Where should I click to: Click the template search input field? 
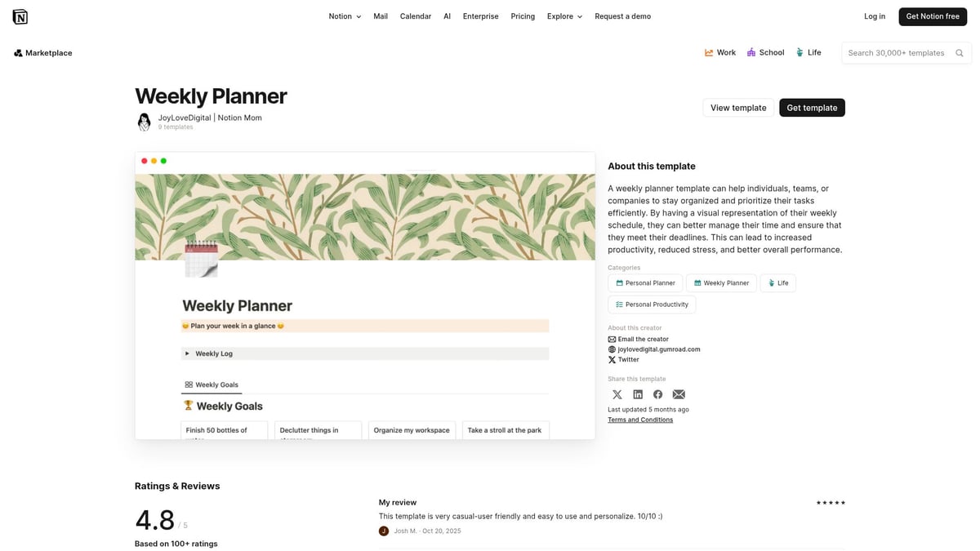898,52
